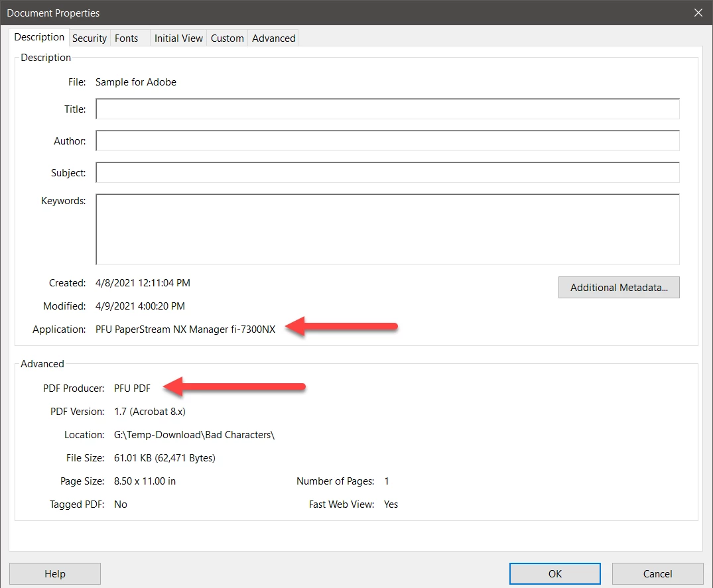The width and height of the screenshot is (713, 588).
Task: Open the Fonts tab
Action: tap(127, 38)
